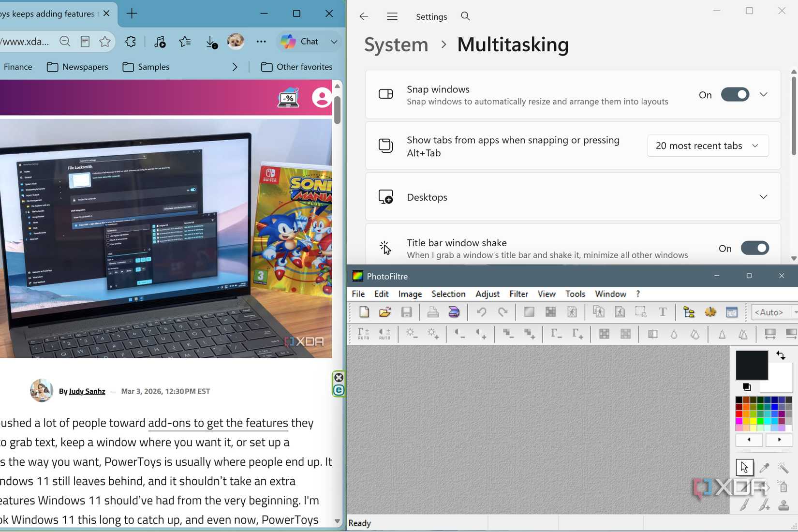
Task: Click the search icon in Settings
Action: [x=465, y=16]
